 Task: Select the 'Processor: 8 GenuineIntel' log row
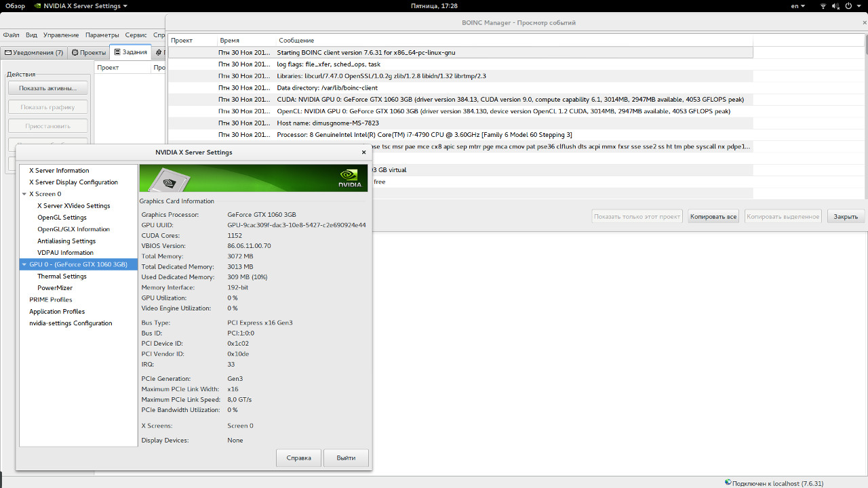(460, 135)
